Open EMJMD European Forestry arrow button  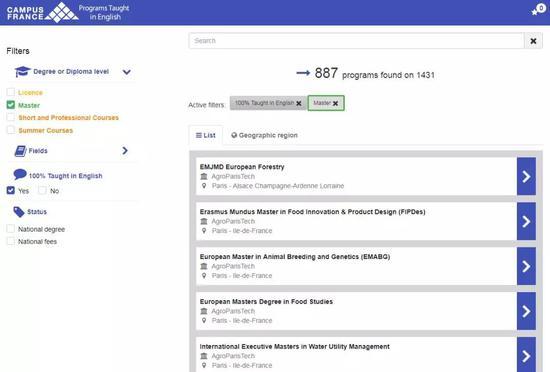click(x=526, y=176)
